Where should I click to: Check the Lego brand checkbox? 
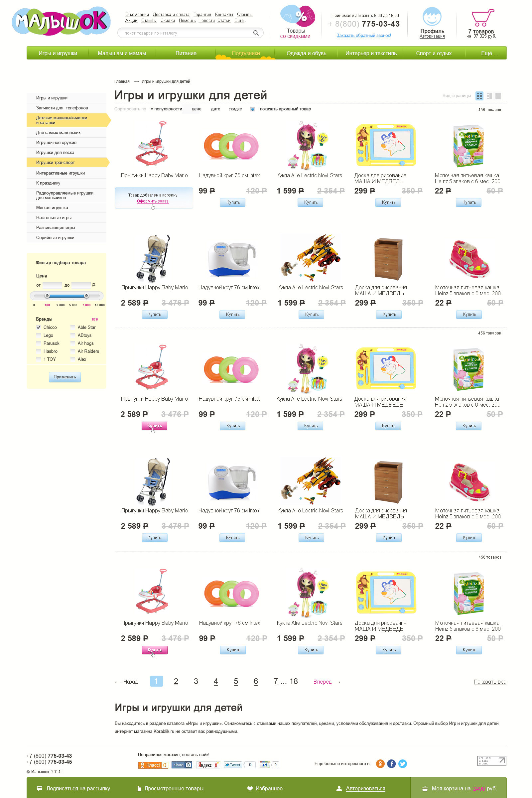[x=39, y=335]
